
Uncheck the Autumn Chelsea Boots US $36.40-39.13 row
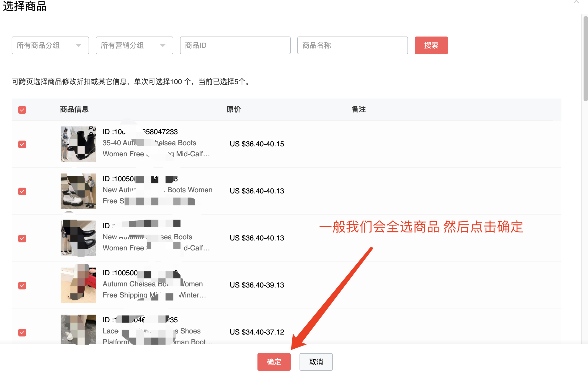[x=22, y=285]
